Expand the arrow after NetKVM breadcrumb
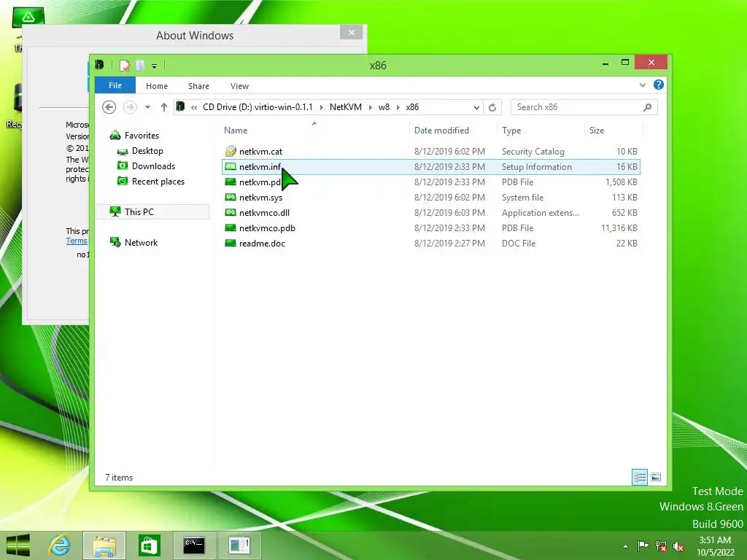This screenshot has width=747, height=560. click(x=370, y=107)
